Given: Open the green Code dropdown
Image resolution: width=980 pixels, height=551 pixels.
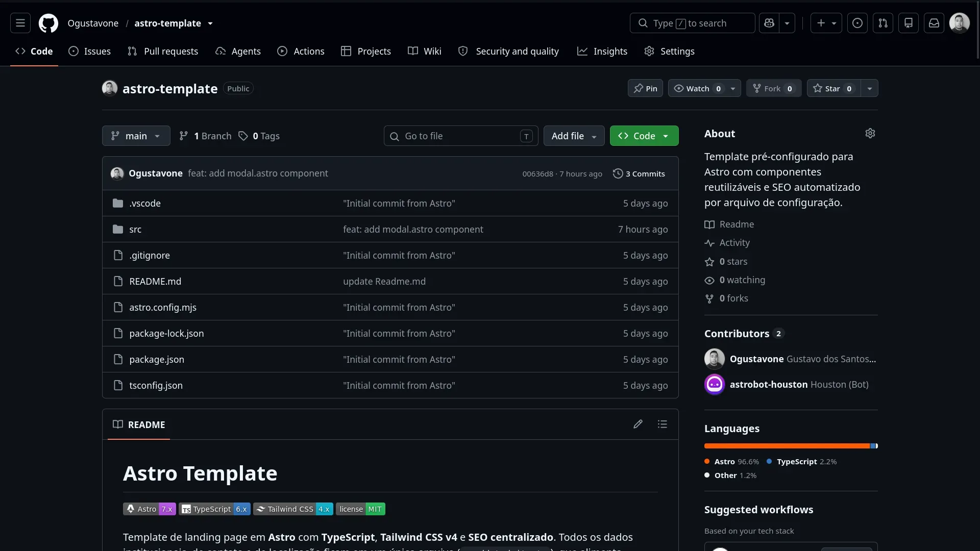Looking at the screenshot, I should click(644, 136).
